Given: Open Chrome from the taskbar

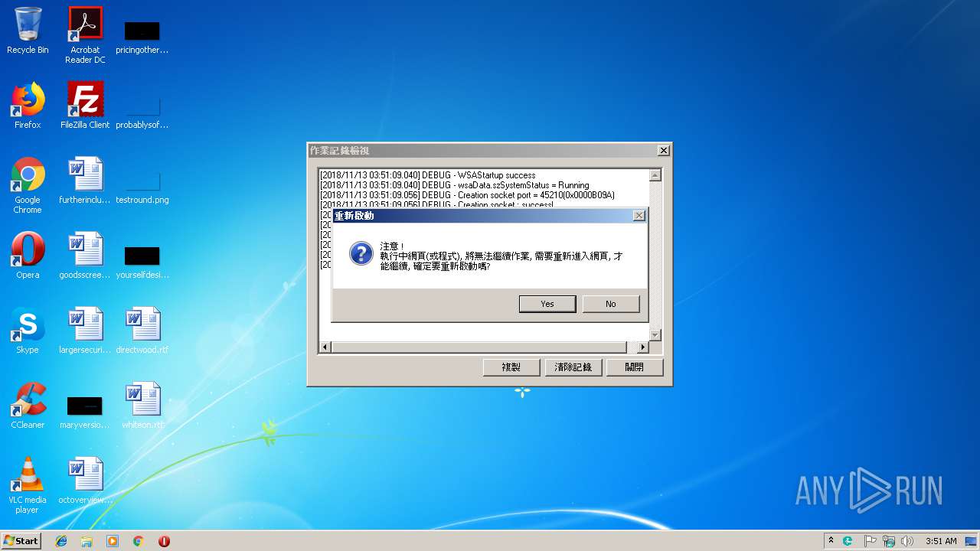Looking at the screenshot, I should coord(139,541).
